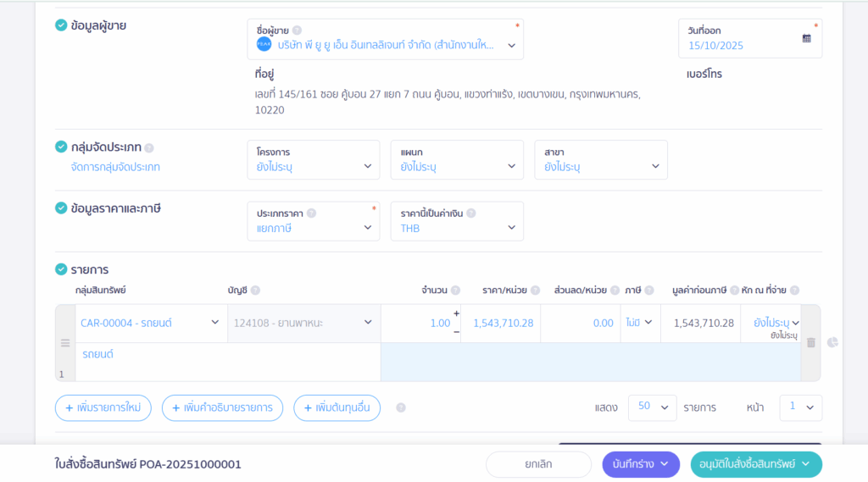Delete item row with trash icon
The image size is (868, 482).
pos(810,342)
